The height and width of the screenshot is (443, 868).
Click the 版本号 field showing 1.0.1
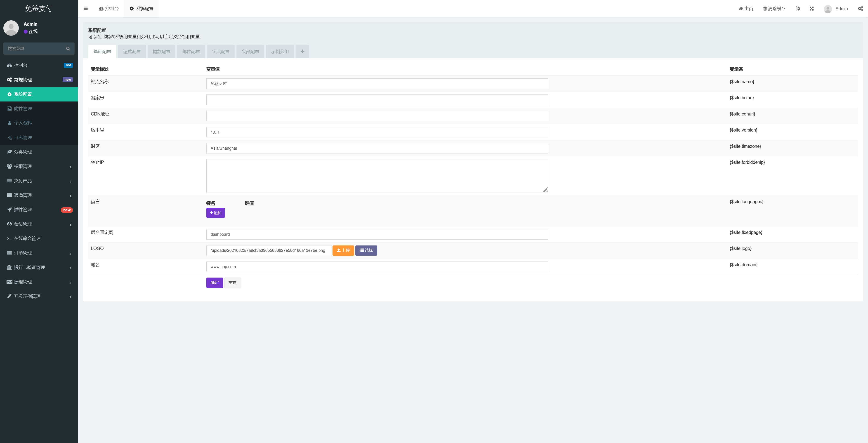point(377,132)
